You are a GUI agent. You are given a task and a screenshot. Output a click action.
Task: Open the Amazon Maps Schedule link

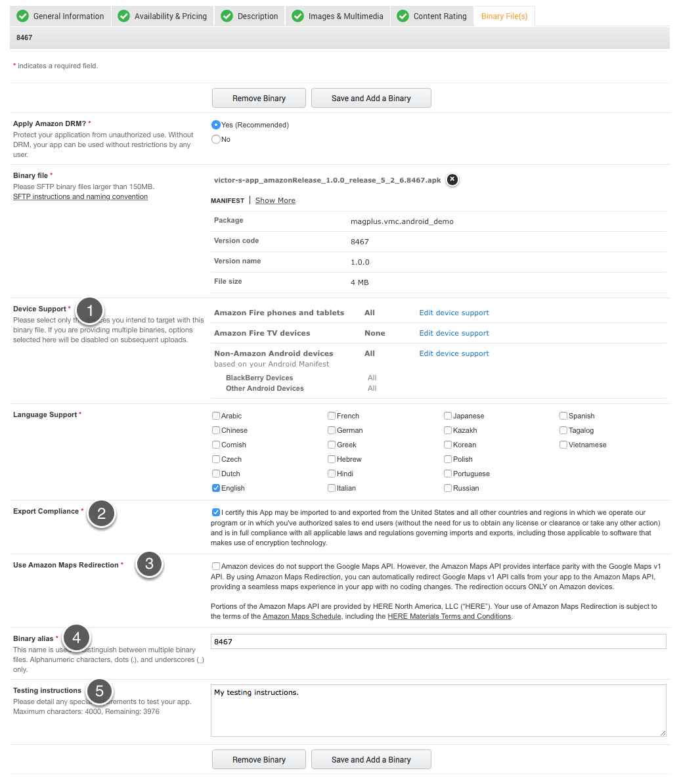(301, 617)
